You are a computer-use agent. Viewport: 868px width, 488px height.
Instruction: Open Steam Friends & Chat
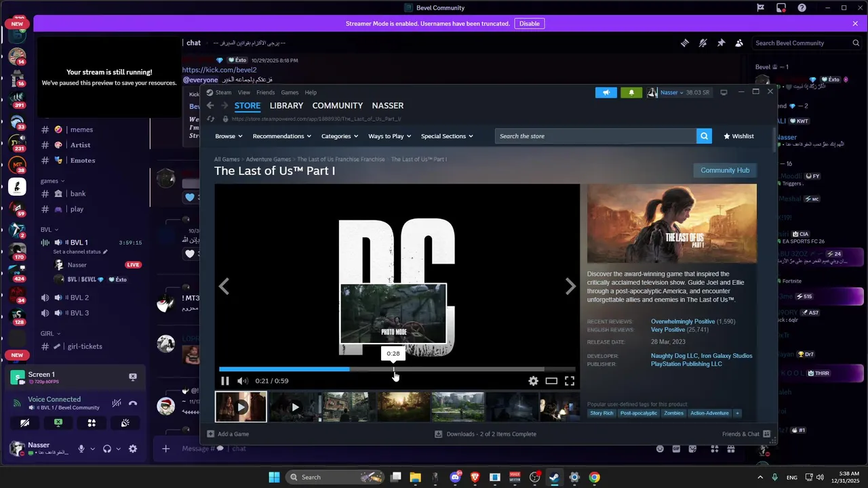pos(746,434)
